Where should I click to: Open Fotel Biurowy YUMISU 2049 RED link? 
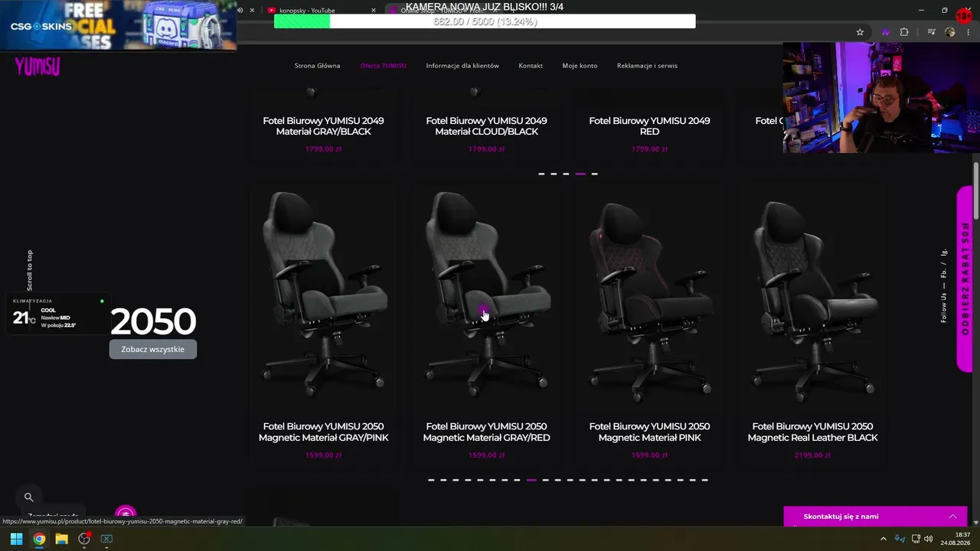(649, 126)
